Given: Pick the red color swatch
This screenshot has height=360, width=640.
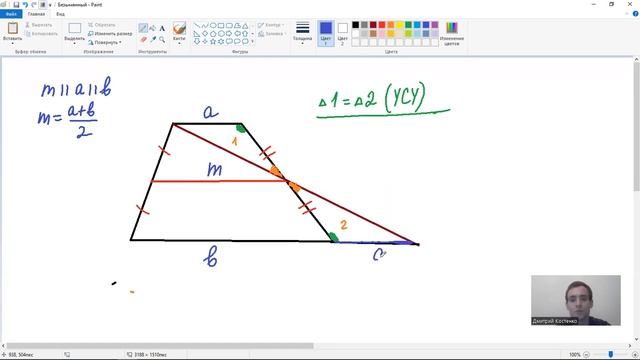Looking at the screenshot, I should coord(382,25).
